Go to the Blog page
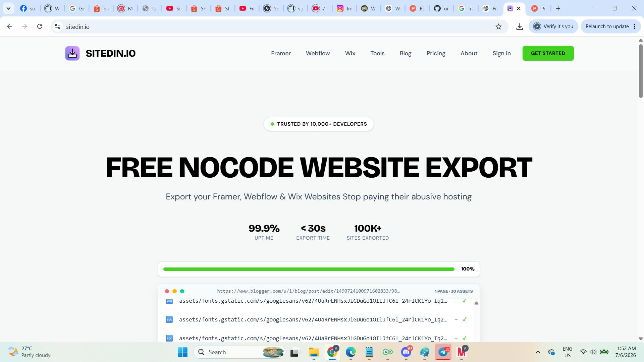This screenshot has width=644, height=362. 405,53
